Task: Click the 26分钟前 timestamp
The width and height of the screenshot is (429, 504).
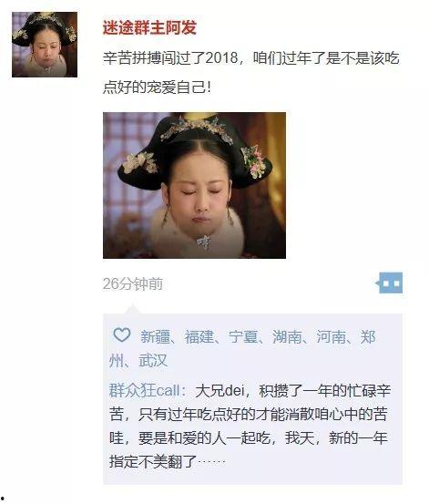Action: [x=133, y=283]
